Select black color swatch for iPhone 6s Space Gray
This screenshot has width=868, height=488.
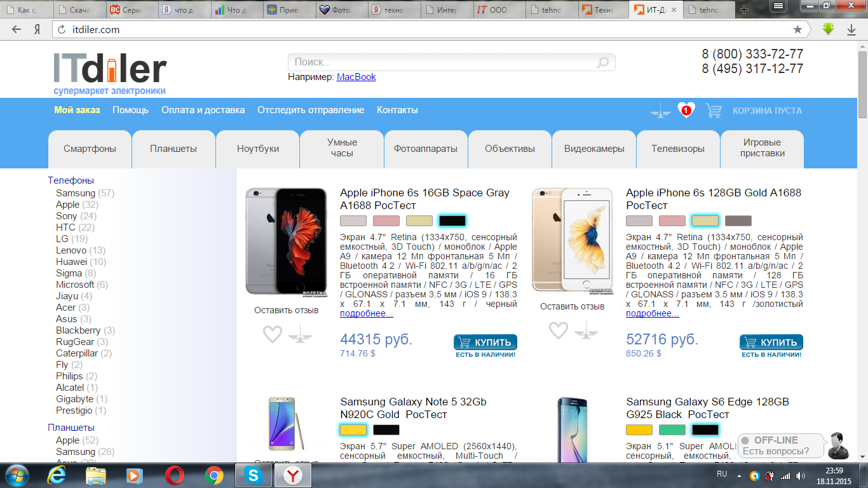[x=452, y=220]
